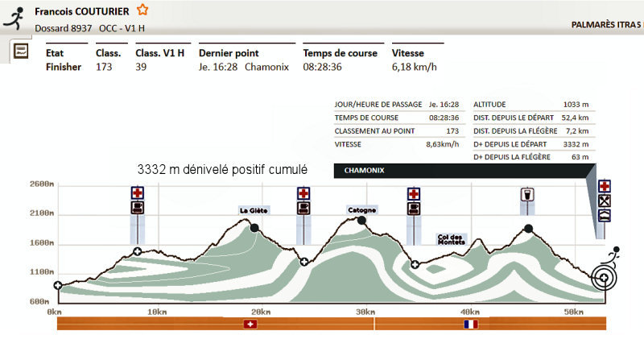Click the cup icon near 34km checkpoint
The width and height of the screenshot is (644, 360).
(414, 209)
